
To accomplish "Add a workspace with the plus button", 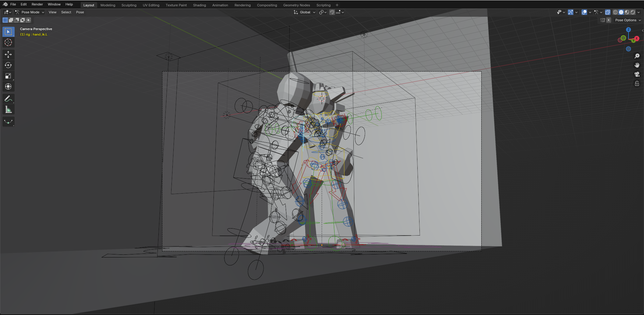I will 337,5.
